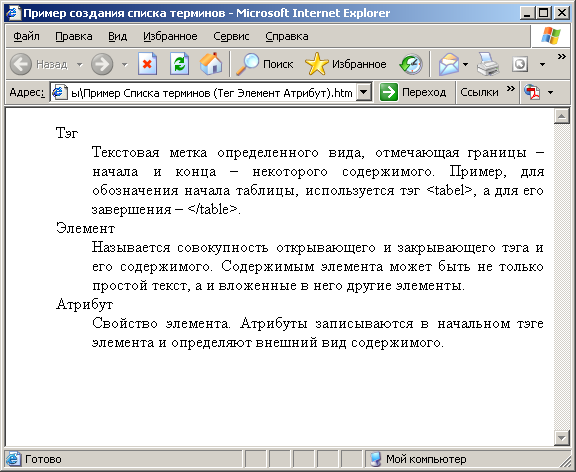Click the </table> tag text
576x472 pixels.
point(213,209)
